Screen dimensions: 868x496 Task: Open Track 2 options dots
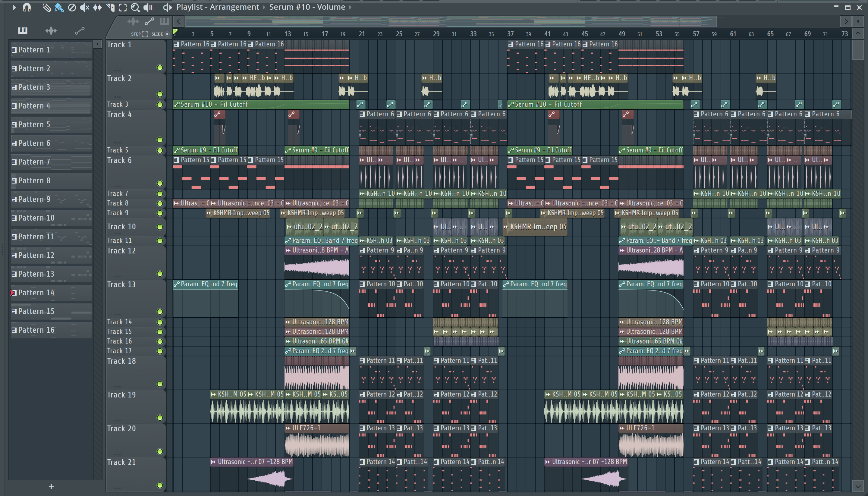click(x=118, y=97)
